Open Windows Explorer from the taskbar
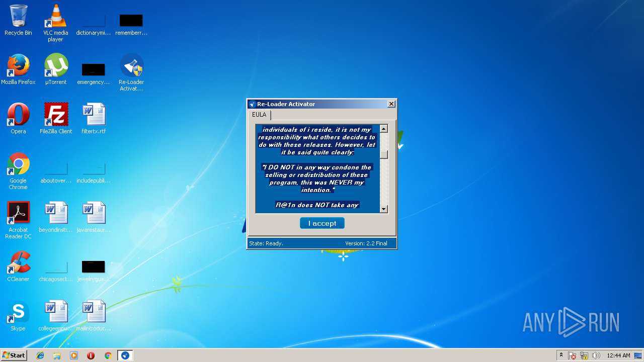The width and height of the screenshot is (644, 362). pos(57,355)
